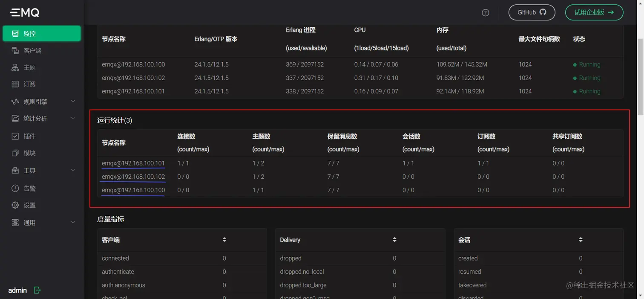Go to the 订阅 page
Viewport: 644px width, 299px height.
point(42,84)
